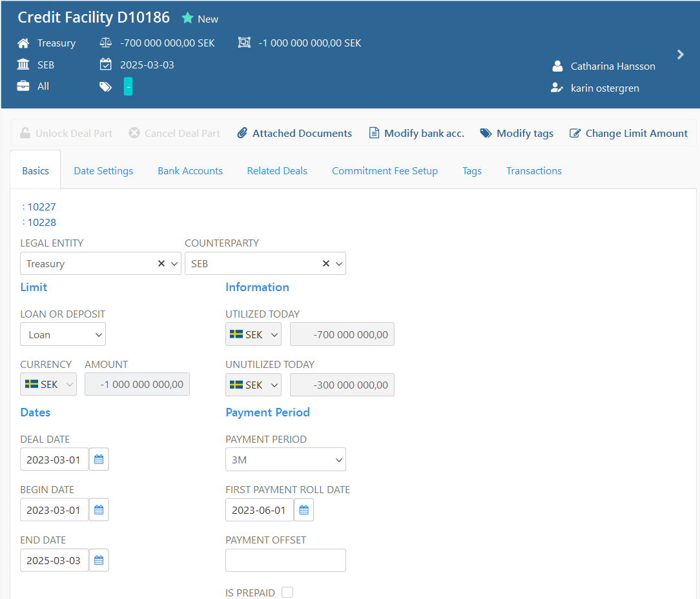Clear Counterparty SEB selection with X
The width and height of the screenshot is (700, 599).
[x=326, y=263]
